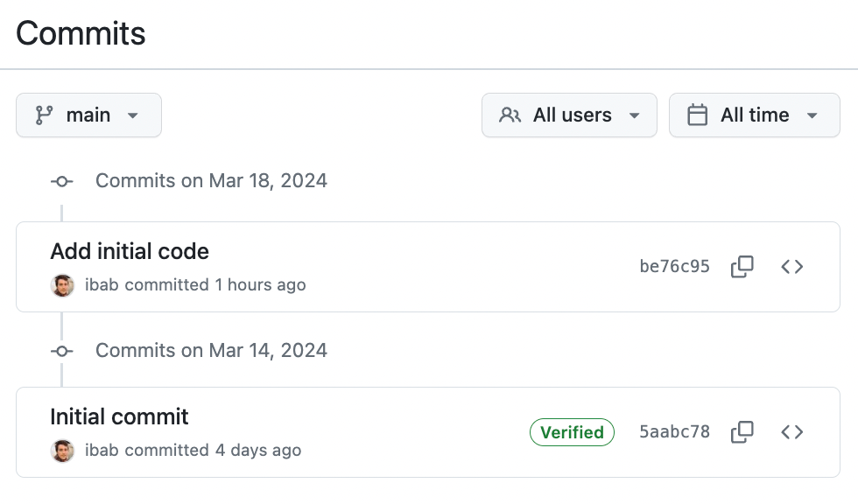The width and height of the screenshot is (858, 504).
Task: Browse repository at commit 5aabc78
Action: [791, 432]
